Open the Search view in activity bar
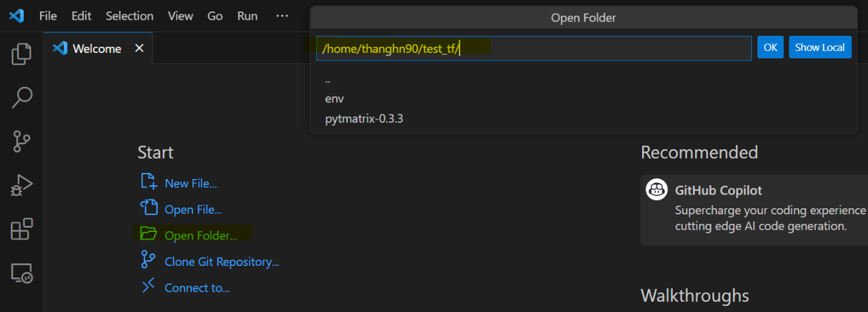 click(22, 98)
